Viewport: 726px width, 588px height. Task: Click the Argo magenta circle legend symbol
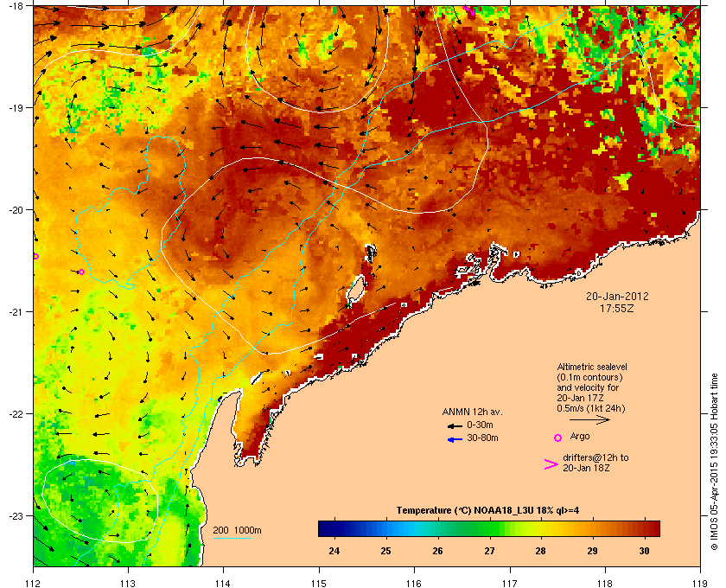coord(558,438)
